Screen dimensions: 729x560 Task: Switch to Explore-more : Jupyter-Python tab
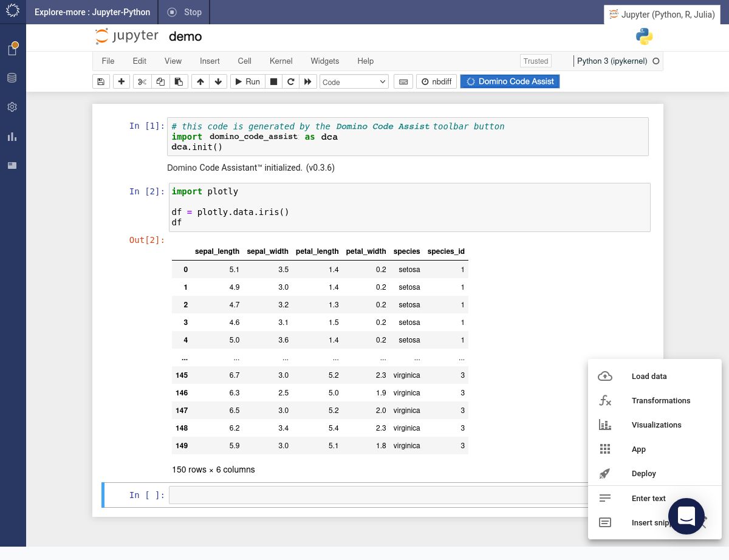(92, 12)
